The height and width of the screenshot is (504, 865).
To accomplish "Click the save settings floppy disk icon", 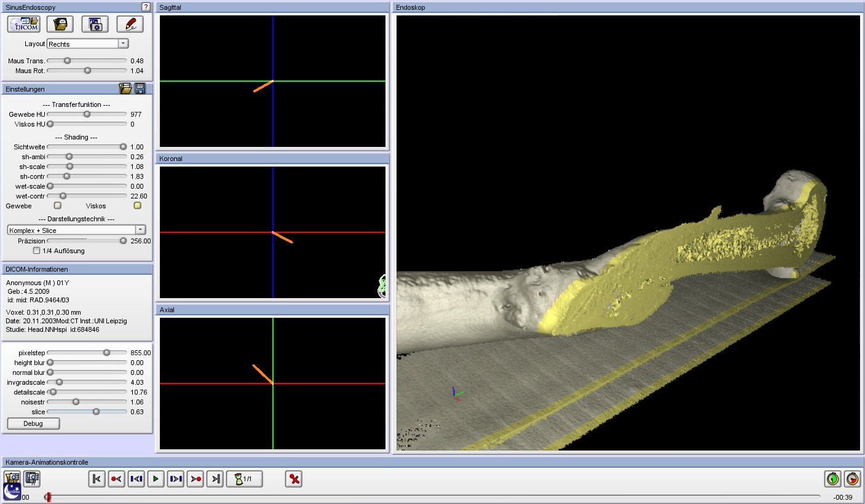I will [x=140, y=89].
